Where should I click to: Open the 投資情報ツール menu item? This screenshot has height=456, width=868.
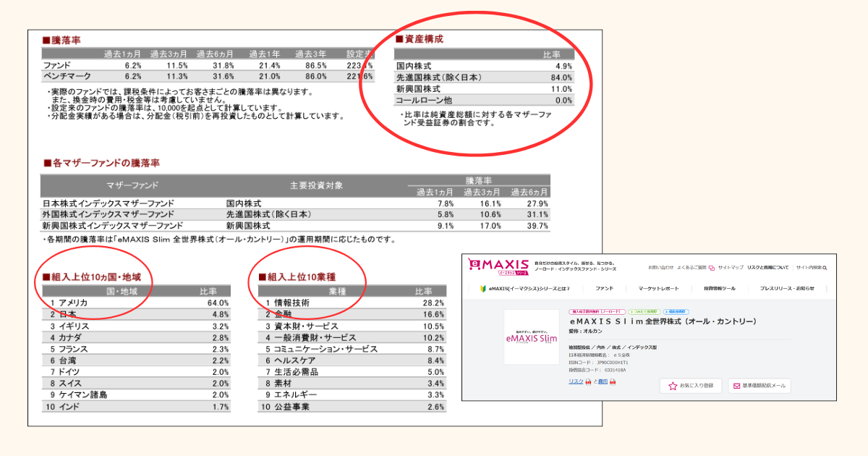(x=719, y=289)
